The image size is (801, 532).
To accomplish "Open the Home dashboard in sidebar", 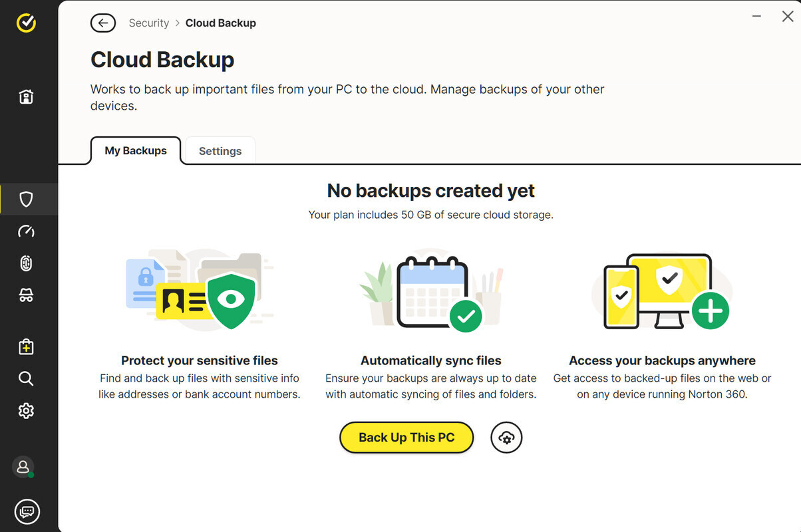I will click(26, 97).
